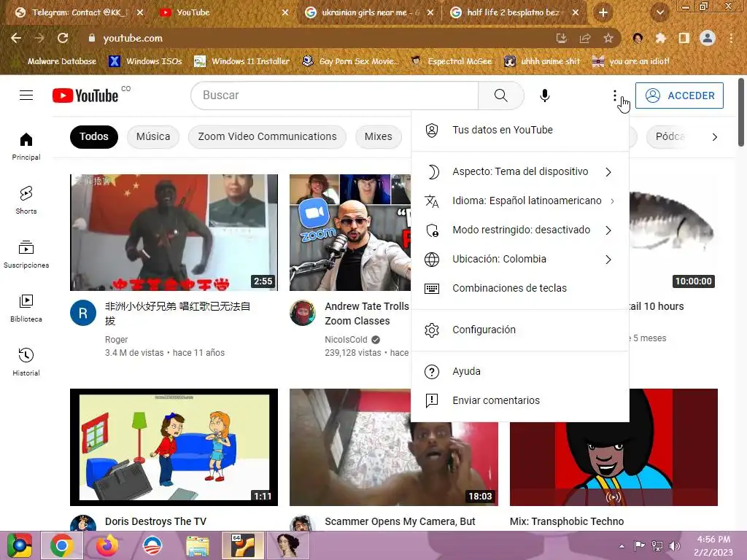This screenshot has width=747, height=560.
Task: Click the Buscar search field
Action: click(x=334, y=96)
